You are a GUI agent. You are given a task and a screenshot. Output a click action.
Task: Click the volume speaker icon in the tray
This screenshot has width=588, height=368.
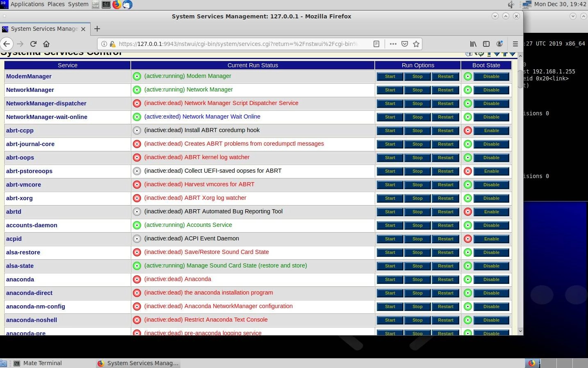(x=511, y=5)
